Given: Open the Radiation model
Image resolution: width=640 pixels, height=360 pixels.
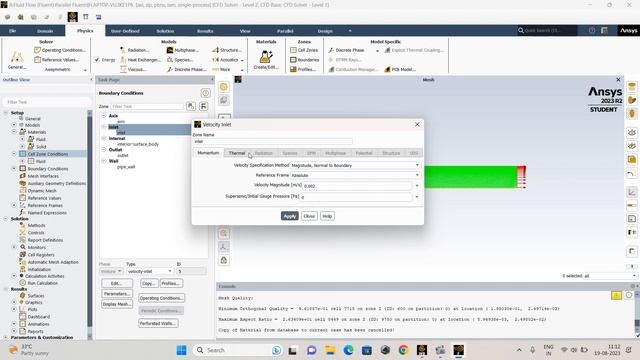Looking at the screenshot, I should pos(135,50).
